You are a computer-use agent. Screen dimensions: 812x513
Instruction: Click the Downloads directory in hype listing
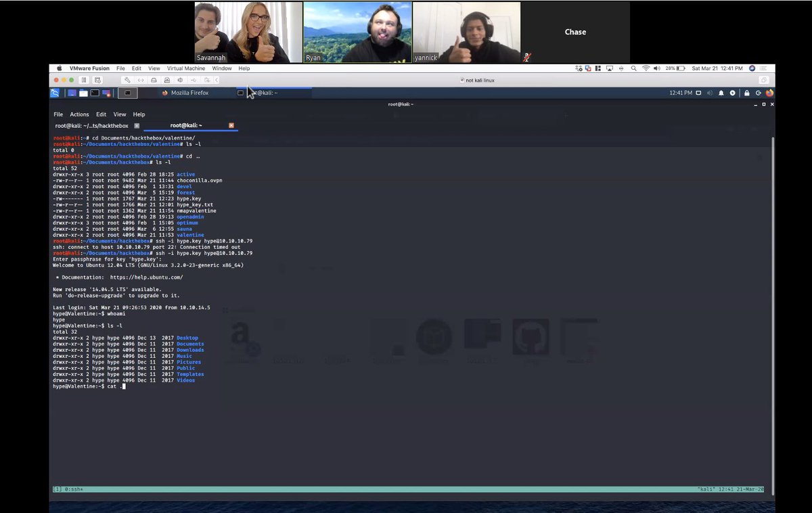coord(190,351)
